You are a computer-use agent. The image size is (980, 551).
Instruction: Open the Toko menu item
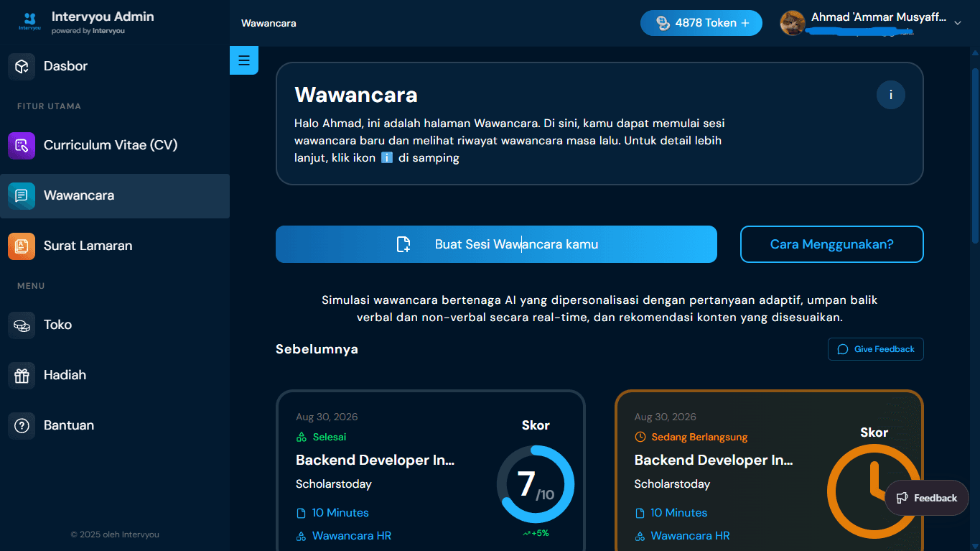point(115,325)
